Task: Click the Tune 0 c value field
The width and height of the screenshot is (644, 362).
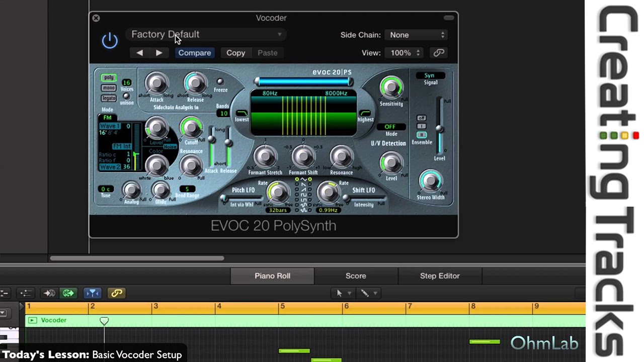Action: point(106,189)
